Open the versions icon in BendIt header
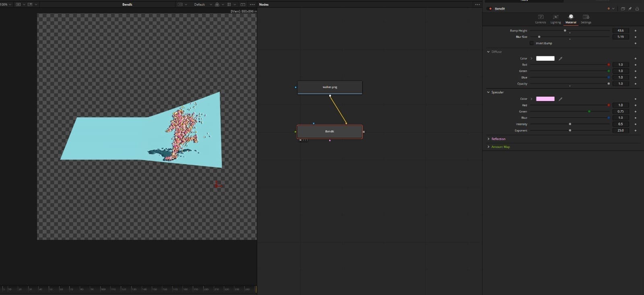644x295 pixels. coord(623,8)
